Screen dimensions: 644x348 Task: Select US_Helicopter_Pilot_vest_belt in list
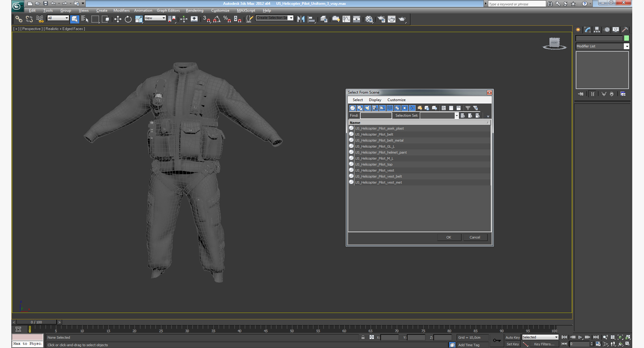tap(378, 177)
